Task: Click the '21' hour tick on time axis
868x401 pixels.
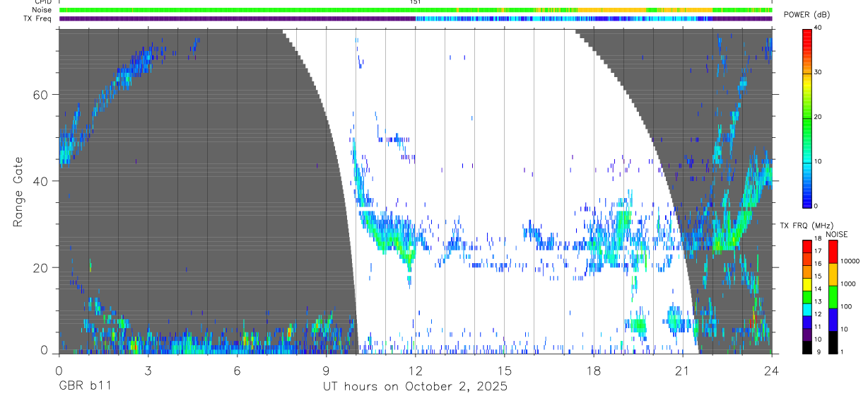Action: click(682, 370)
